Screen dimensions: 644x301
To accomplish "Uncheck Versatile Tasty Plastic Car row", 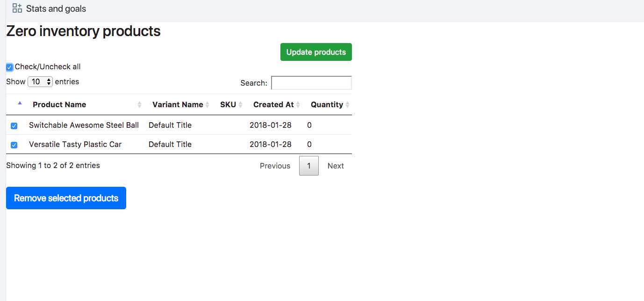I will 14,145.
